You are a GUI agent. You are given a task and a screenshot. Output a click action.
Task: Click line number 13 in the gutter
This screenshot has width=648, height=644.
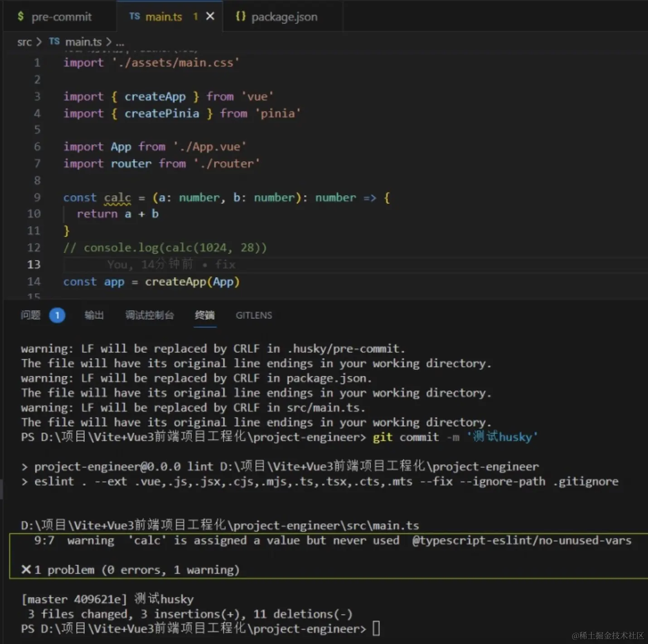(34, 264)
